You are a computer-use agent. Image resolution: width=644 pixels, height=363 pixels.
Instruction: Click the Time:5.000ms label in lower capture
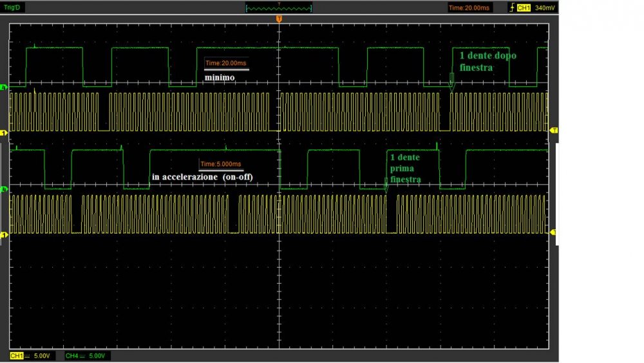[x=222, y=164]
